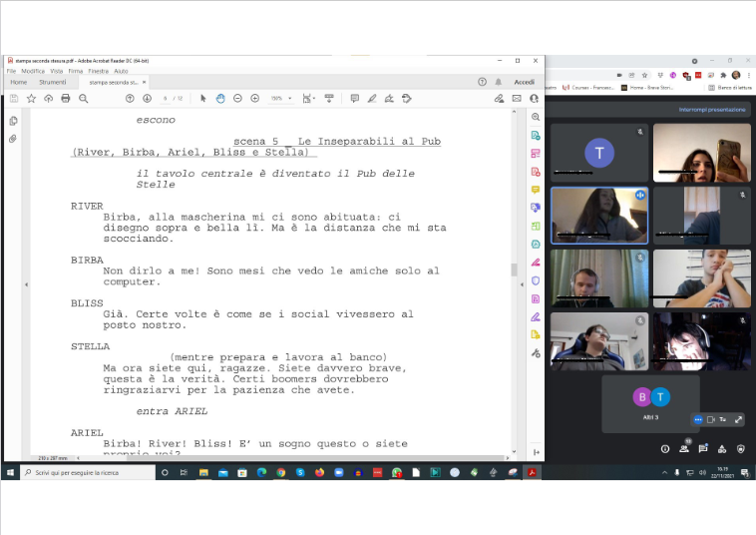Click the print icon in Acrobat toolbar
The image size is (756, 535).
[66, 98]
